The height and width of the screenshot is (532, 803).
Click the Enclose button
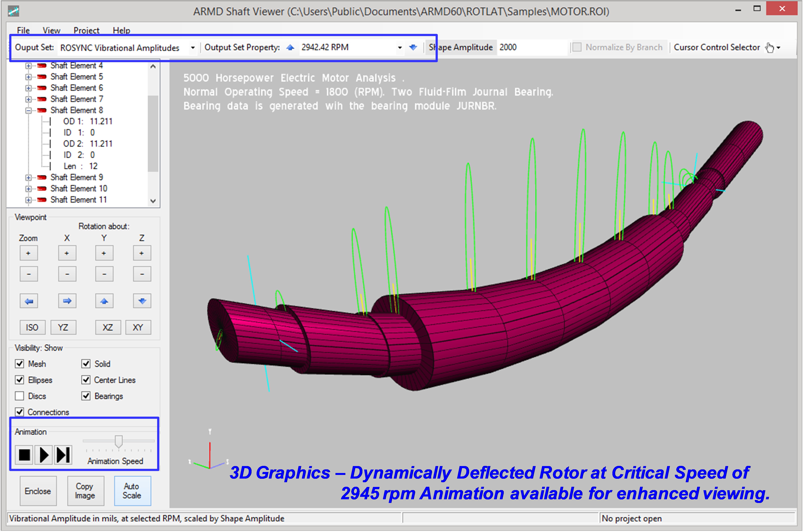(38, 491)
